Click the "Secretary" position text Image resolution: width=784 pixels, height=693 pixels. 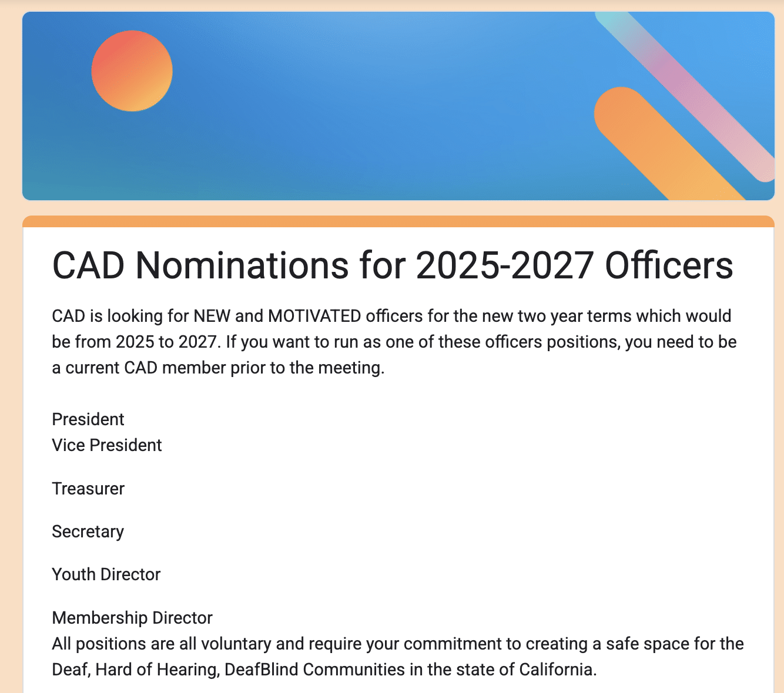pyautogui.click(x=88, y=531)
